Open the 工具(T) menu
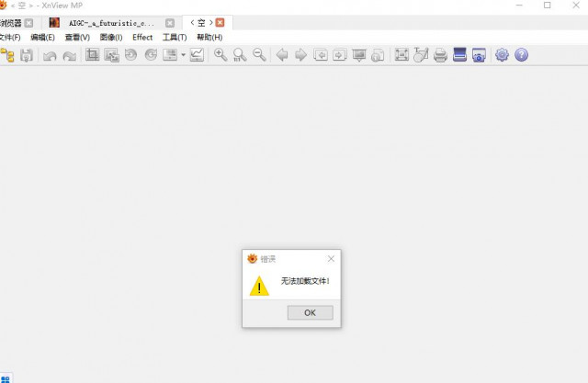Image resolution: width=588 pixels, height=383 pixels. [175, 38]
